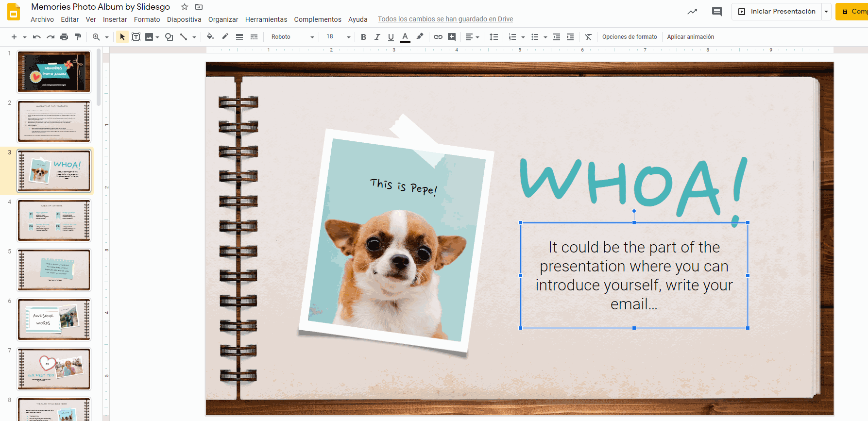Select slide 6 Awesome Words thumbnail

(54, 320)
